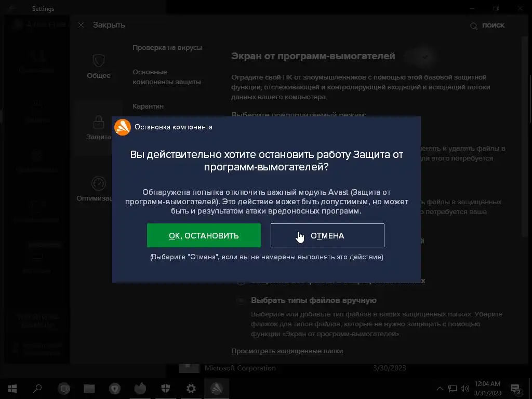Select Выбрать типы файлов вручную radio option
This screenshot has width=532, height=399.
241,300
